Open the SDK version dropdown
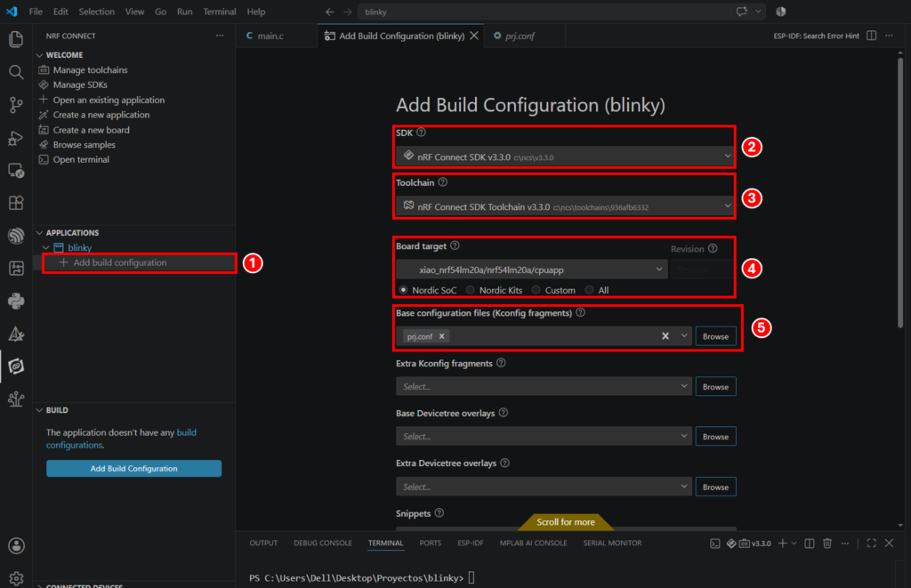The width and height of the screenshot is (911, 588). coord(565,157)
